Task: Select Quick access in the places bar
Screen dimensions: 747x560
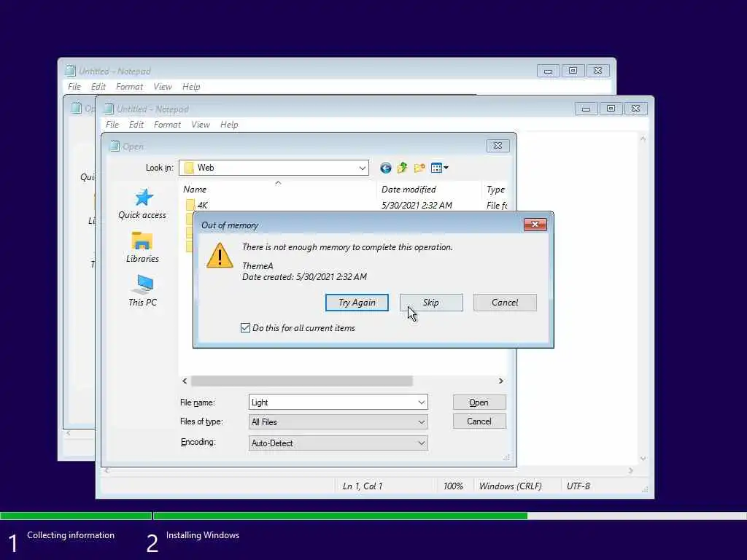Action: click(142, 204)
